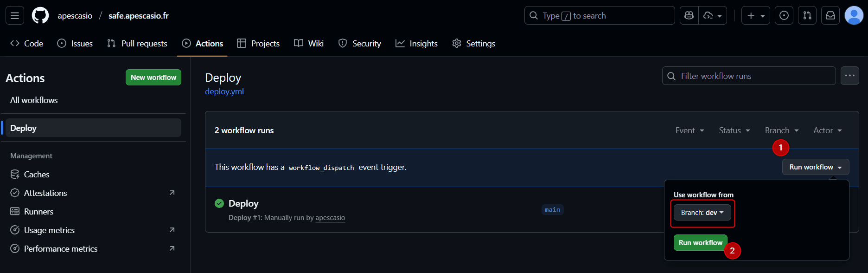This screenshot has height=273, width=868.
Task: Open the deploy.yml file link
Action: pos(224,91)
